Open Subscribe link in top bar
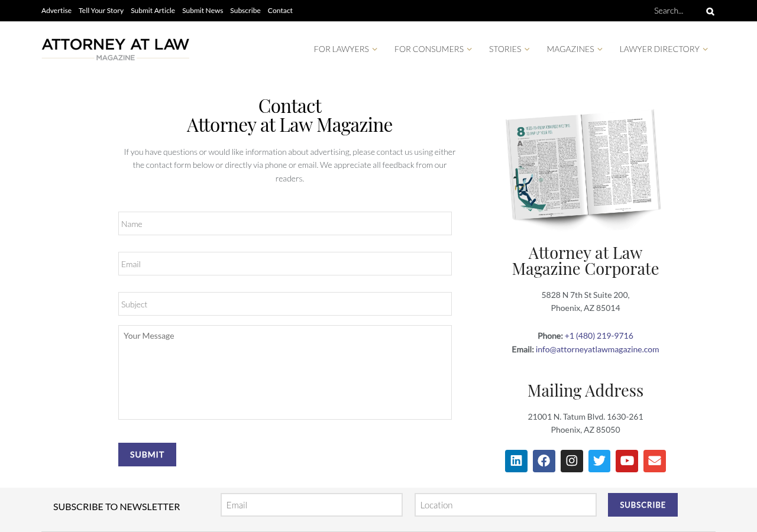 [245, 11]
